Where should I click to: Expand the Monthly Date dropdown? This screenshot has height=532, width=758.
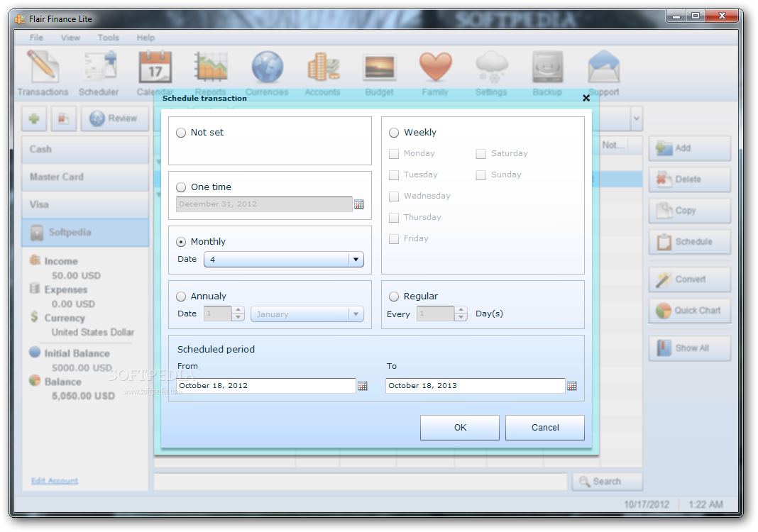click(x=356, y=260)
